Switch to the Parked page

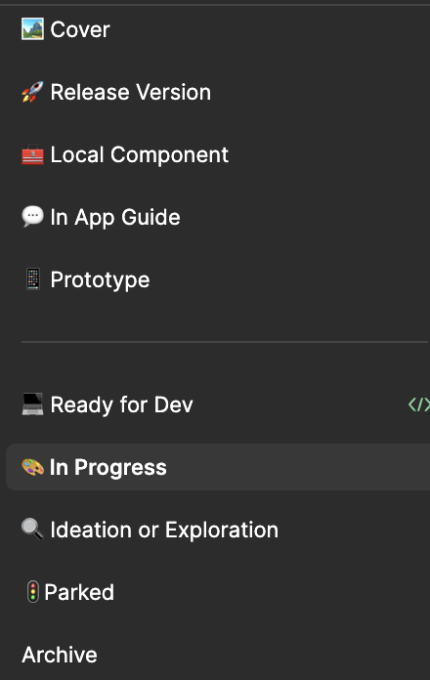pyautogui.click(x=218, y=592)
